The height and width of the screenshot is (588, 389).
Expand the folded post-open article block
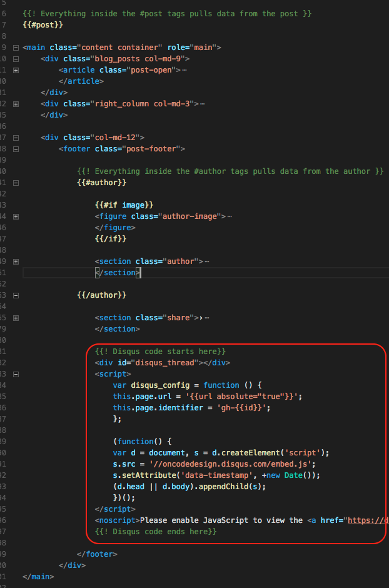[x=16, y=70]
